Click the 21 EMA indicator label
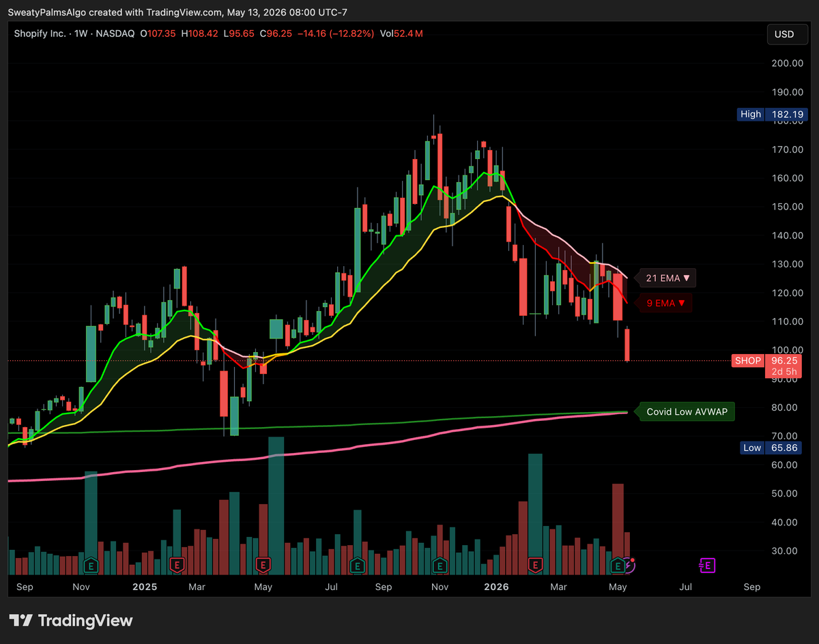 (666, 278)
